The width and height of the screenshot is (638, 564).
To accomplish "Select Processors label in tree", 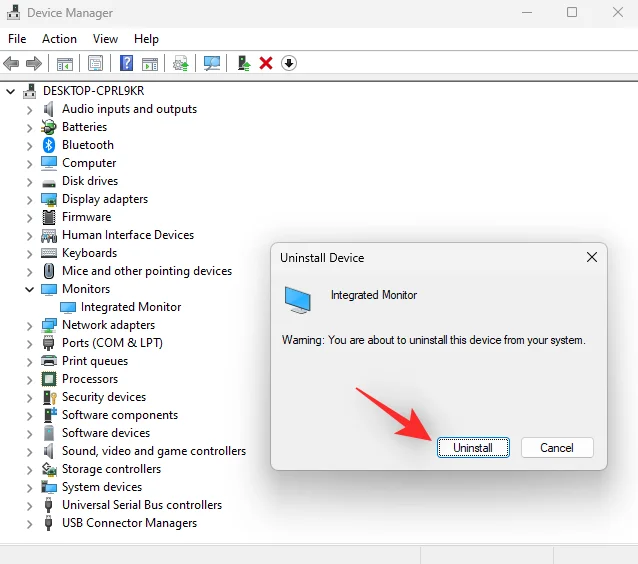I will (90, 379).
